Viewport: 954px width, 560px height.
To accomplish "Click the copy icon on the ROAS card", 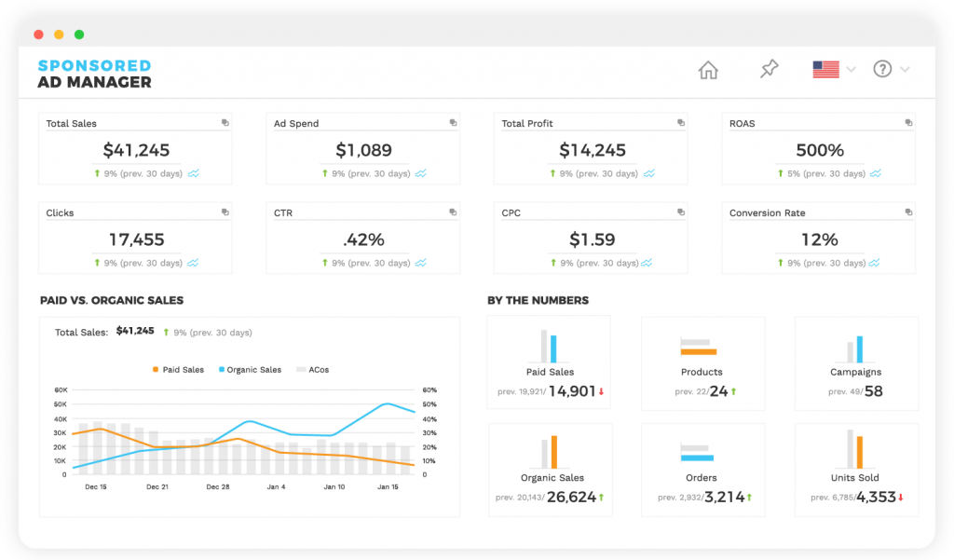I will (x=906, y=122).
